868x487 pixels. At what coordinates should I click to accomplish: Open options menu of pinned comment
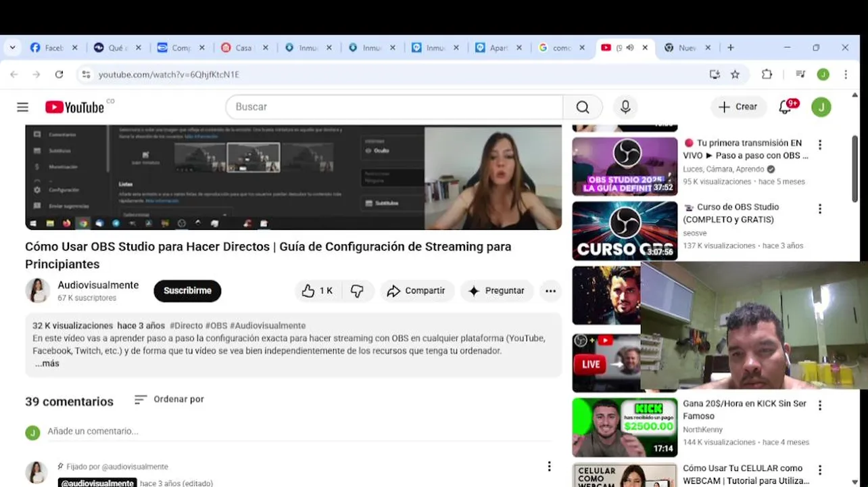click(x=549, y=466)
